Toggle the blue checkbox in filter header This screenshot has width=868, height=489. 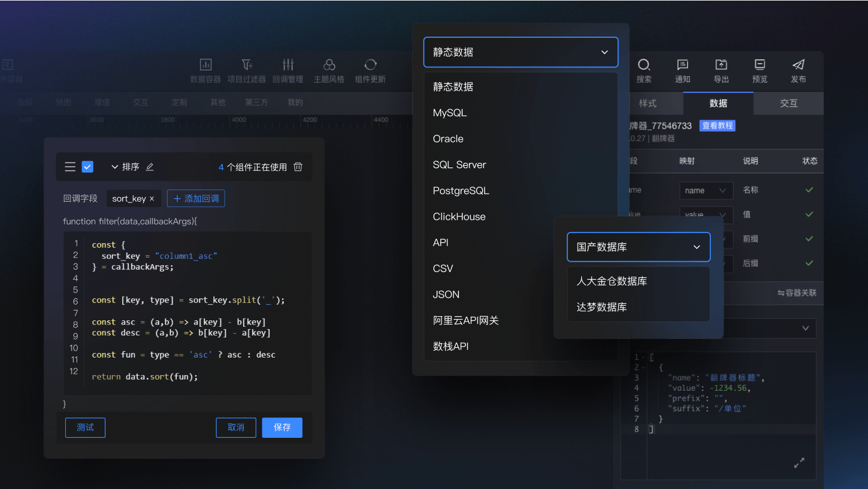click(x=88, y=167)
